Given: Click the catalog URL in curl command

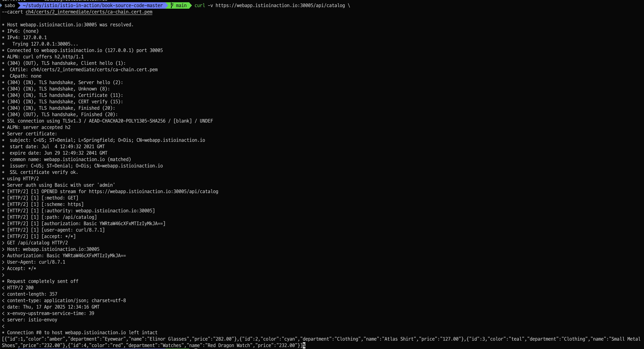Looking at the screenshot, I should pyautogui.click(x=280, y=5).
